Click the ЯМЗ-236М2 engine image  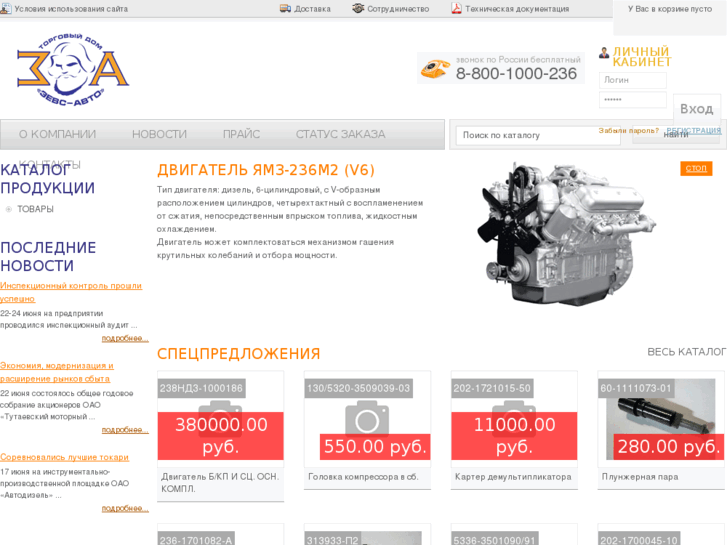[x=566, y=233]
